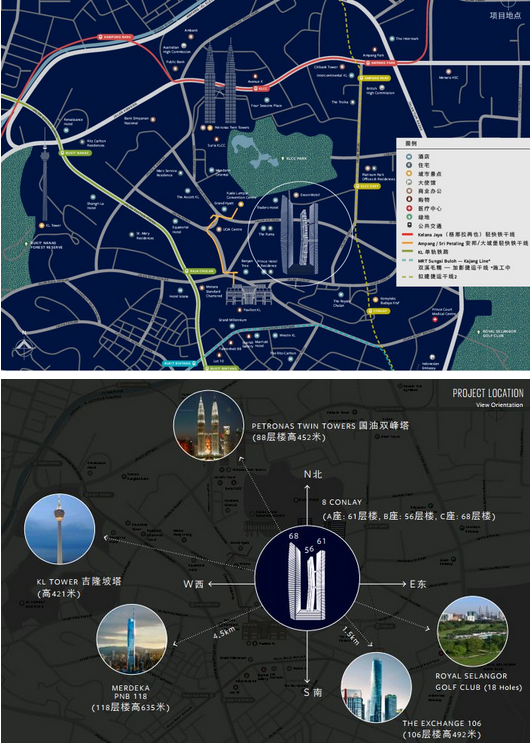The image size is (530, 743).
Task: Open The Exchange 106 photo thumbnail
Action: [x=376, y=688]
